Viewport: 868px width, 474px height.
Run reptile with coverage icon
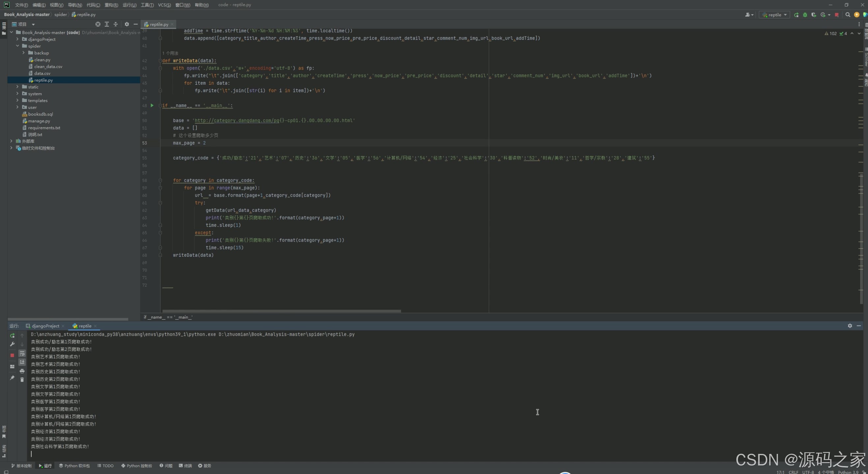814,15
